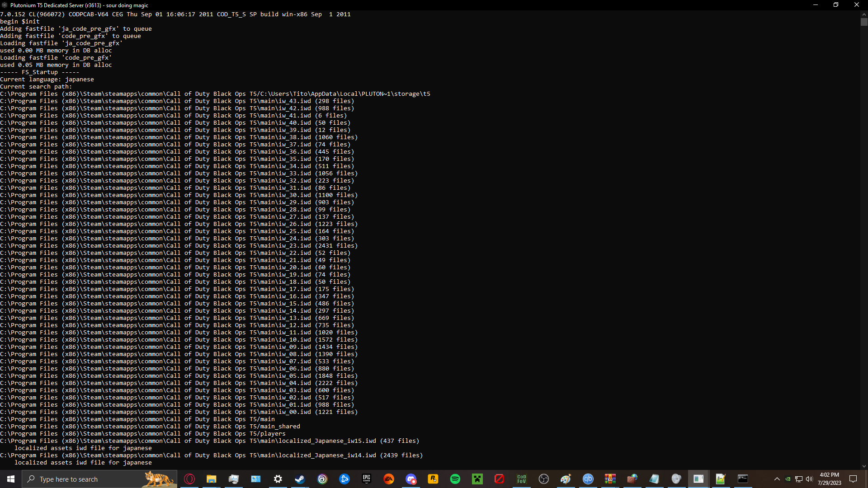Click the 'T5/main_shared' path line
Image resolution: width=868 pixels, height=488 pixels.
click(150, 427)
